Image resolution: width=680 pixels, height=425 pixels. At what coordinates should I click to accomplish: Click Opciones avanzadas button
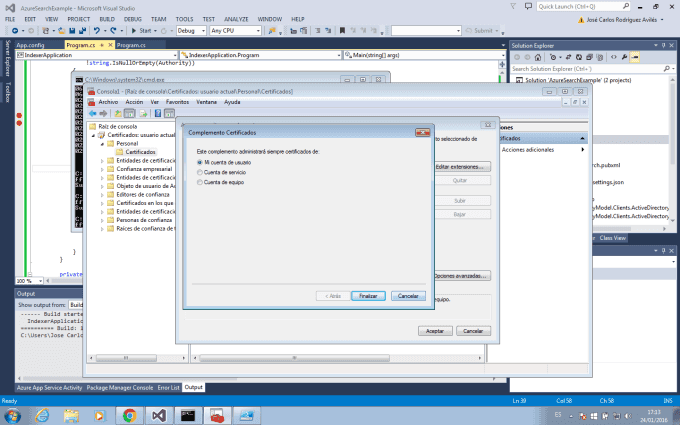tap(462, 276)
